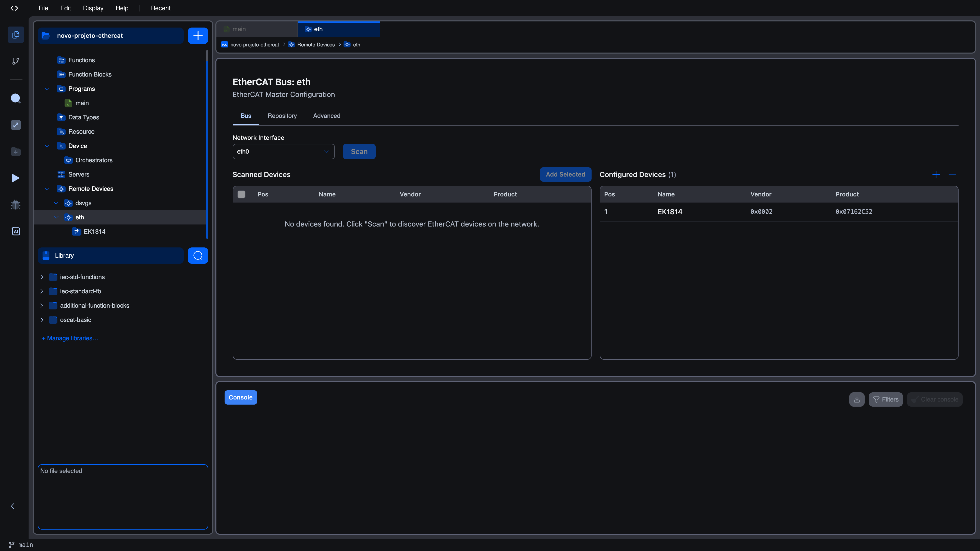Screen dimensions: 980x551
Task: Click the Manage libraries link
Action: [x=70, y=339]
